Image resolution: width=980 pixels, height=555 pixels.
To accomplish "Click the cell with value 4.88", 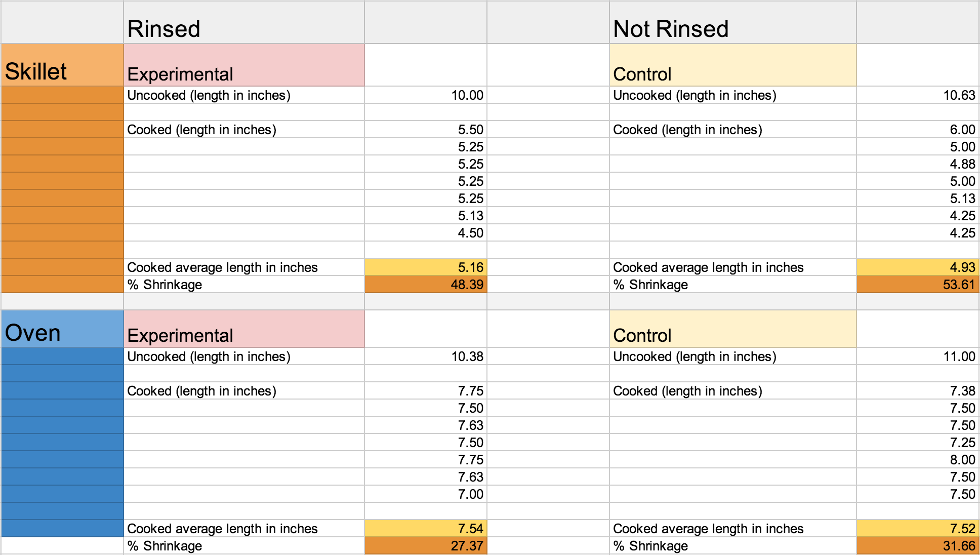I will coord(917,164).
